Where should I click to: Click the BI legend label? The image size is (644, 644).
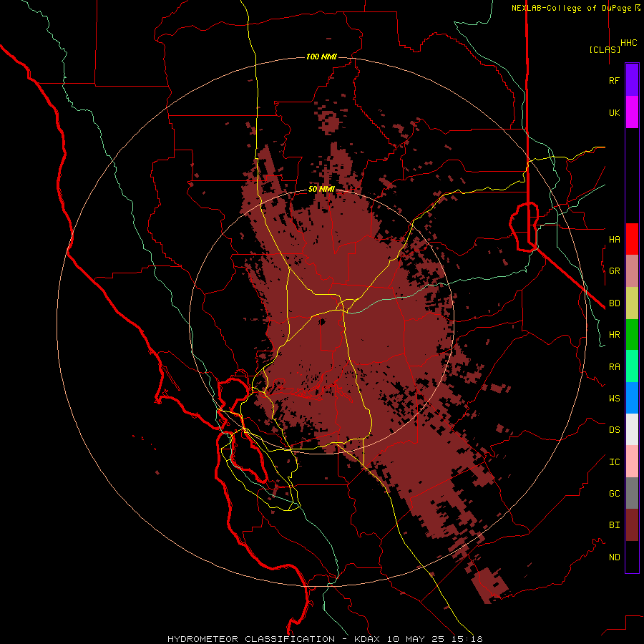pyautogui.click(x=614, y=525)
